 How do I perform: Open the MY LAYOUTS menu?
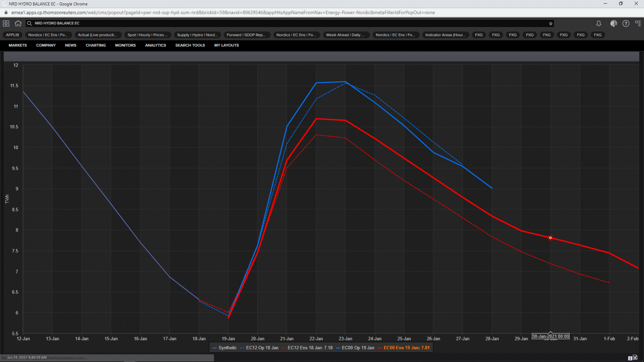pos(226,45)
